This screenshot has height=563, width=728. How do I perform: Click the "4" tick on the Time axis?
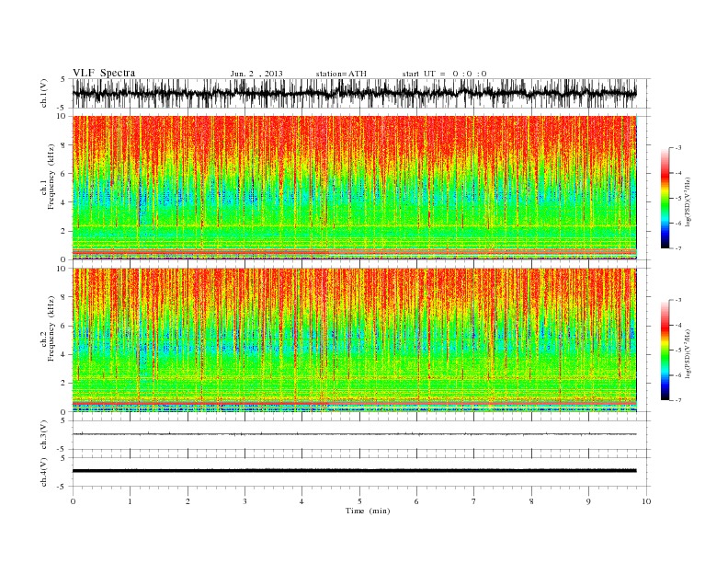[301, 501]
